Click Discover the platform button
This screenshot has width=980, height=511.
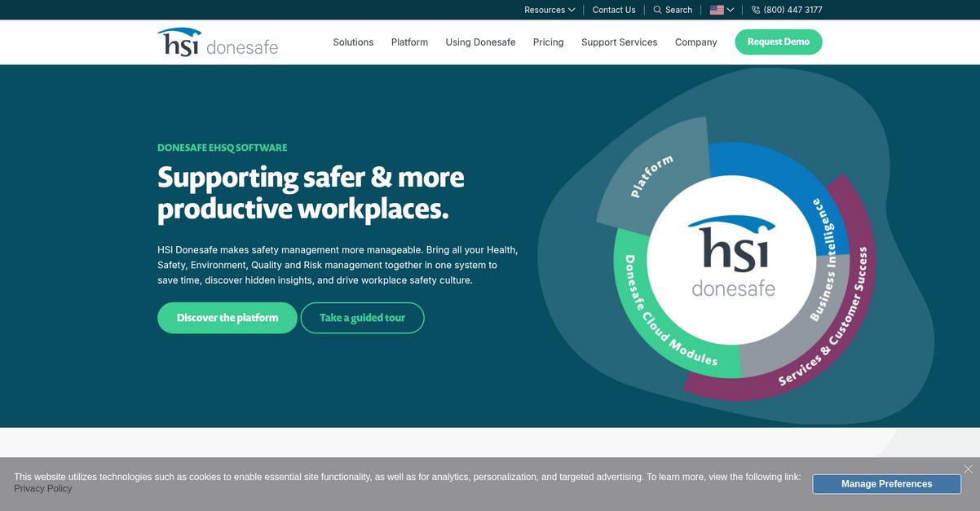tap(227, 318)
